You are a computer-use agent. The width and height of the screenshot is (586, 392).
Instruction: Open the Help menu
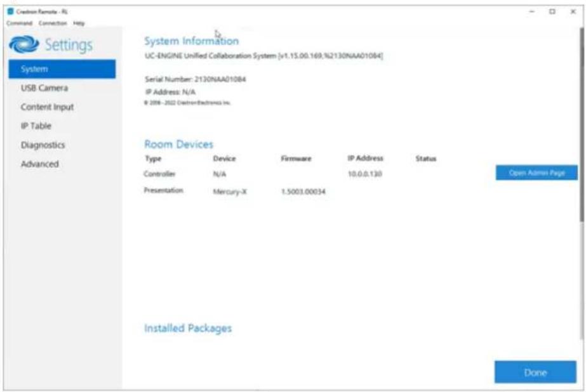tap(79, 23)
